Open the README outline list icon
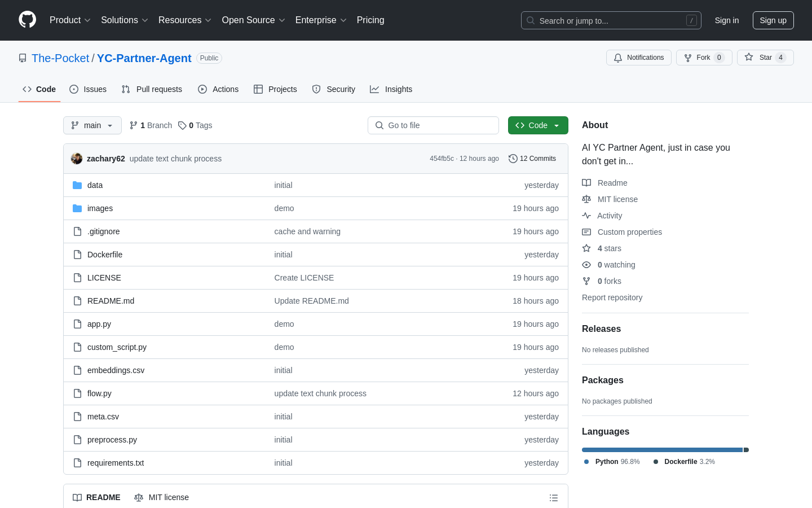This screenshot has height=508, width=812. click(553, 498)
